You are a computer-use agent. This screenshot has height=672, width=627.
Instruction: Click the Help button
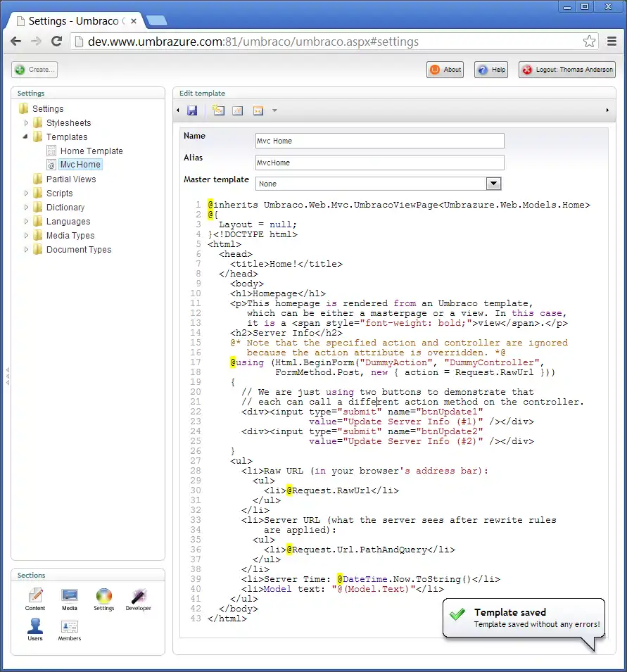point(491,70)
